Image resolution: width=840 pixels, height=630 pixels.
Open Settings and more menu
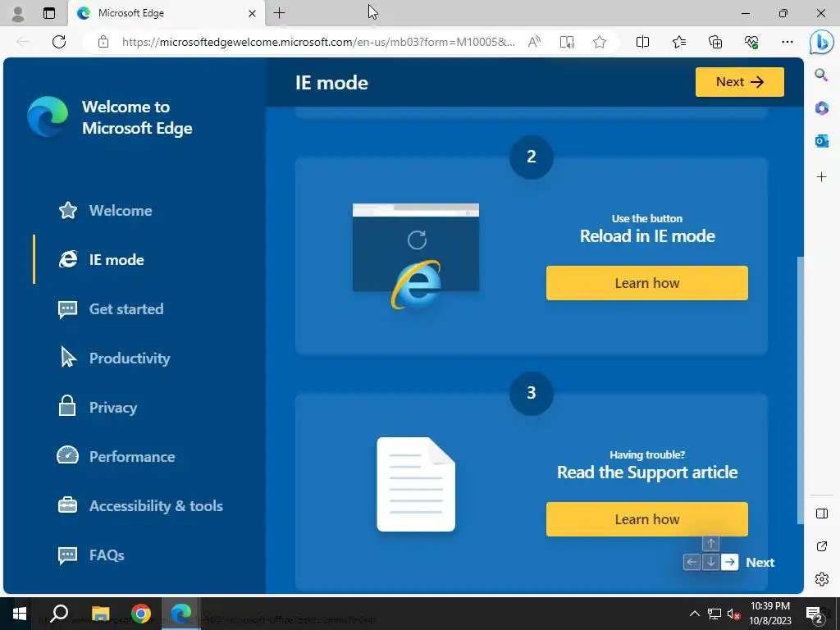tap(787, 42)
